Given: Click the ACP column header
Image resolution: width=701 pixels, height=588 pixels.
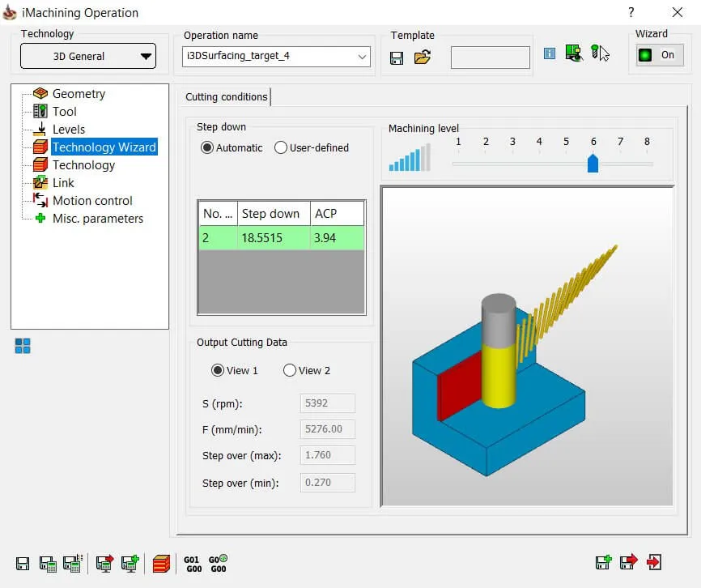Looking at the screenshot, I should tap(337, 214).
